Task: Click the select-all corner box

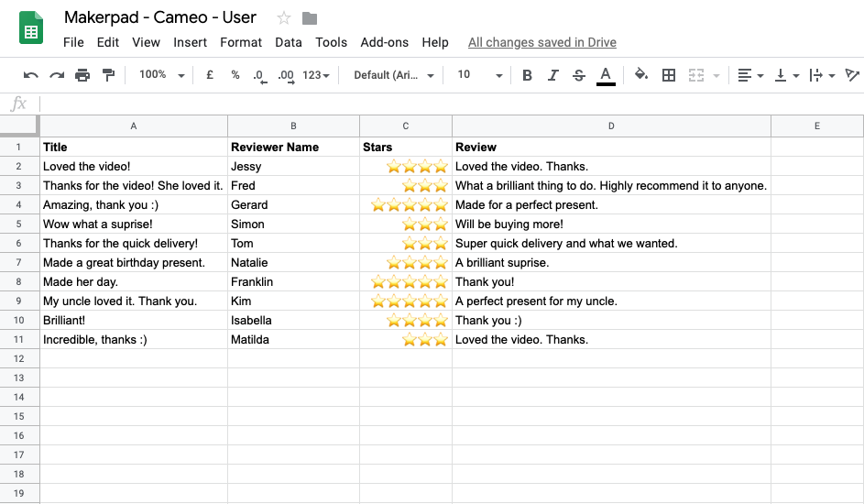Action: [19, 125]
